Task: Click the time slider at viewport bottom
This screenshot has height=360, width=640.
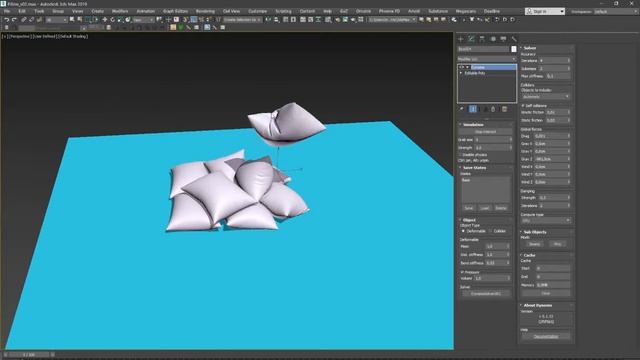Action: [29, 355]
